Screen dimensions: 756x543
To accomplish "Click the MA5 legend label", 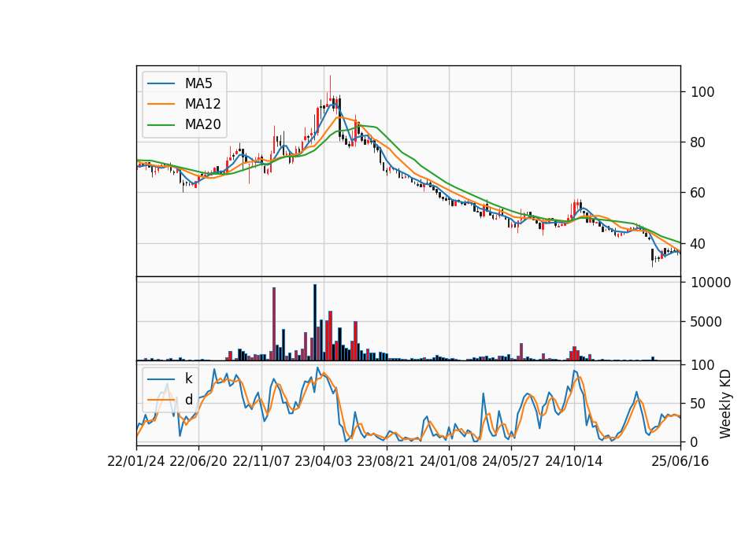I will [x=198, y=83].
